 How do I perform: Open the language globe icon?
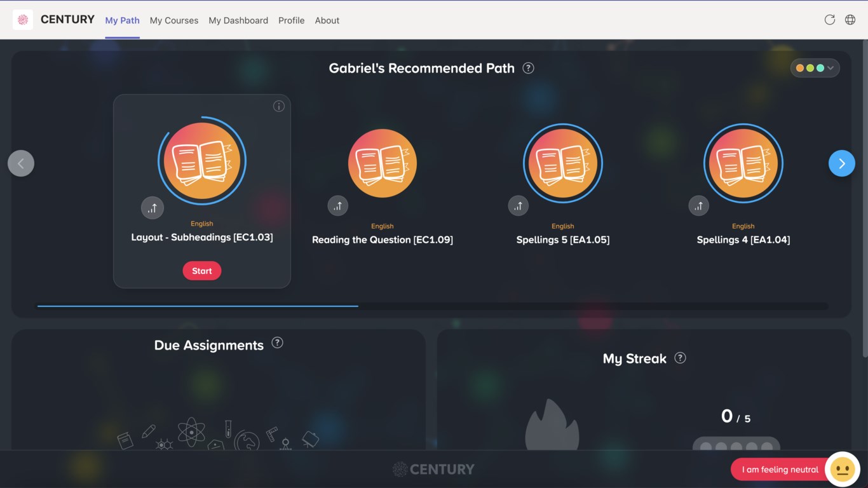pos(850,20)
